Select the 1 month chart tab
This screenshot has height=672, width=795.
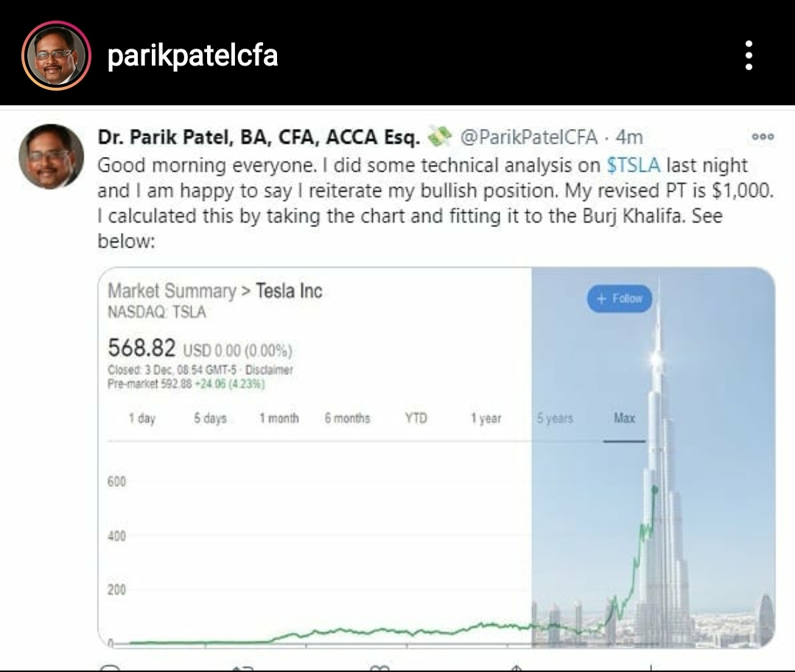tap(279, 419)
